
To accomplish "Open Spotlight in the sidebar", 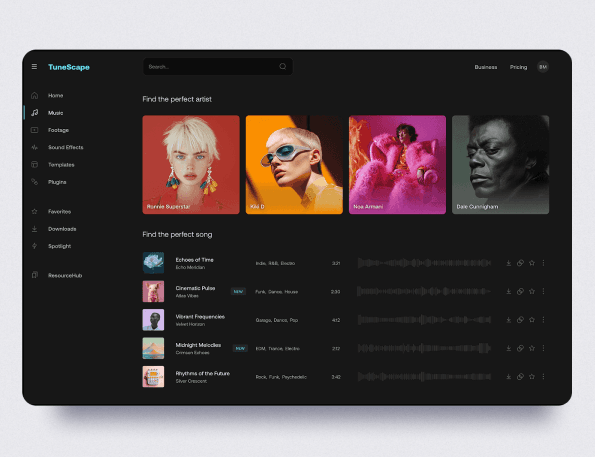I will point(59,246).
